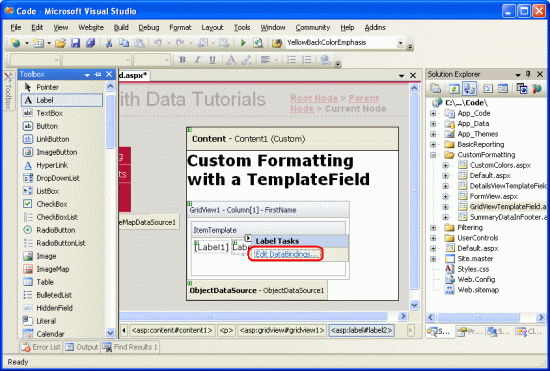Click the Cut scissors icon
The width and height of the screenshot is (550, 371).
[109, 43]
